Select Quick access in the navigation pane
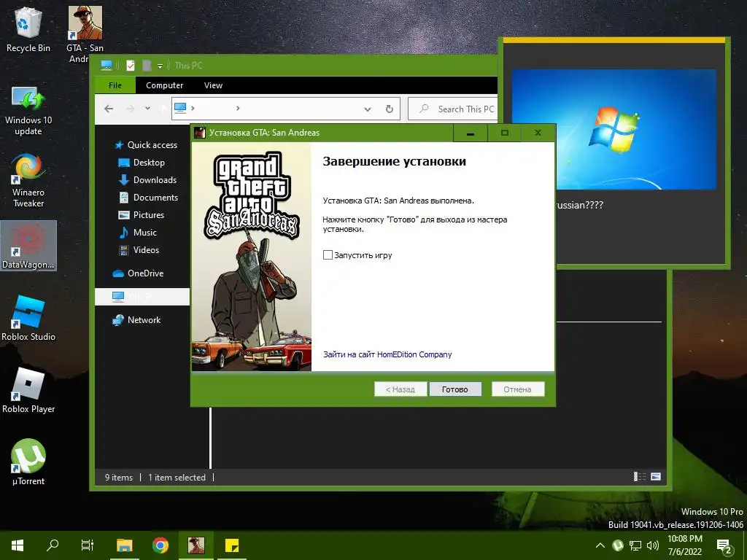 pos(146,145)
